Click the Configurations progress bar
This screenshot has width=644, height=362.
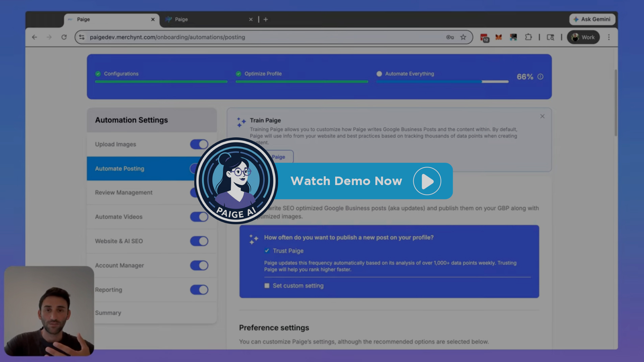pos(161,82)
